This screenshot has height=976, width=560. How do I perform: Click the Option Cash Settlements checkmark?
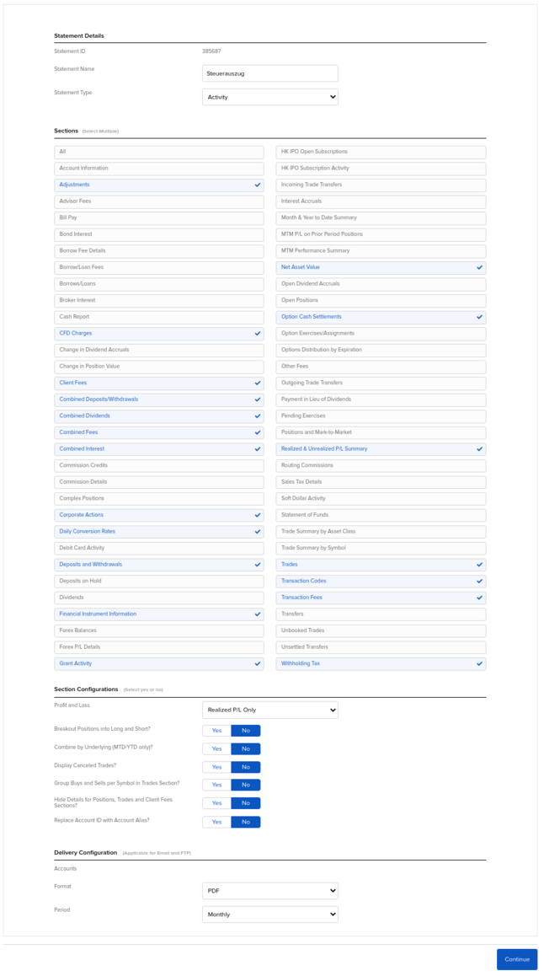[x=479, y=317]
